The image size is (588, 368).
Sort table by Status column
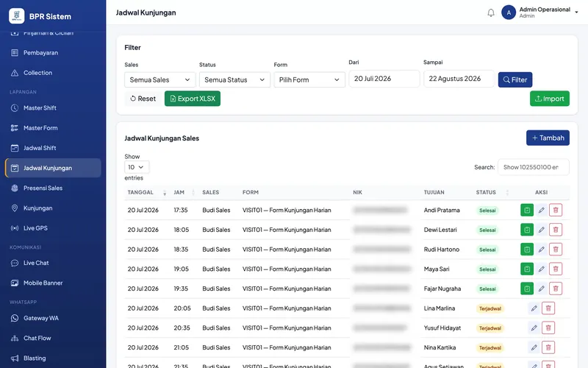point(492,192)
